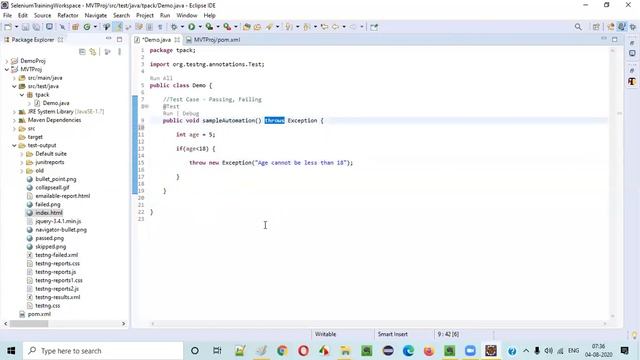Image resolution: width=640 pixels, height=360 pixels.
Task: Open Microsoft Edge from taskbar
Action: tap(408, 351)
